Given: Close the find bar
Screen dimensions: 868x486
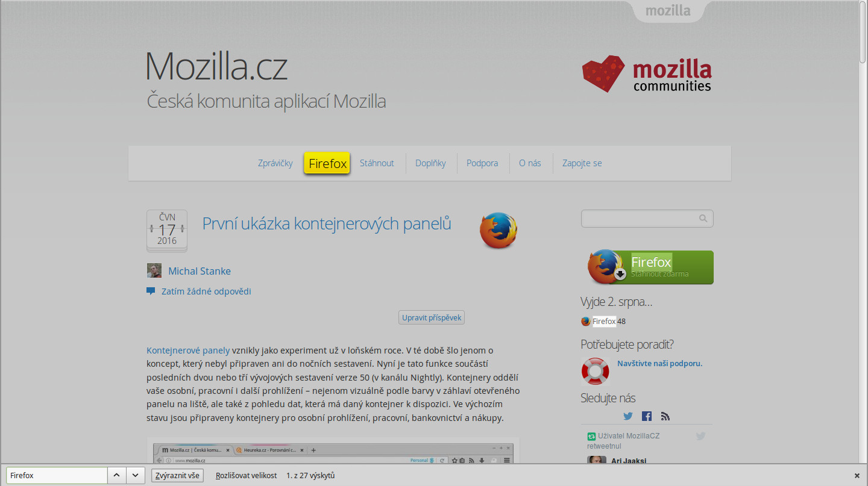Looking at the screenshot, I should point(857,476).
